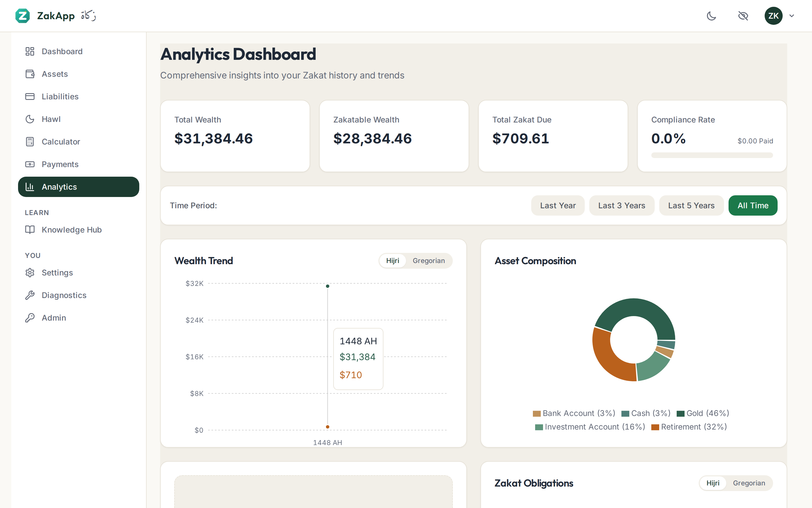Switch Wealth Trend to Gregorian calendar

coord(429,261)
